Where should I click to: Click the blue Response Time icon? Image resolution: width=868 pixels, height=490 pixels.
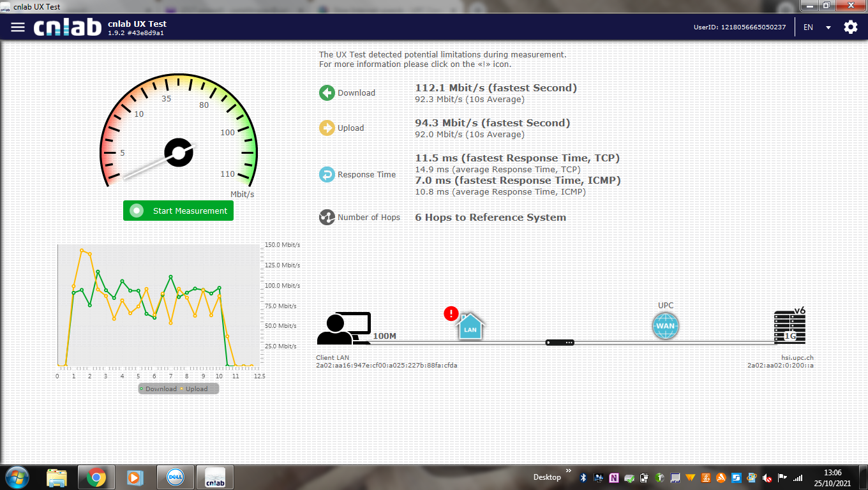point(327,174)
